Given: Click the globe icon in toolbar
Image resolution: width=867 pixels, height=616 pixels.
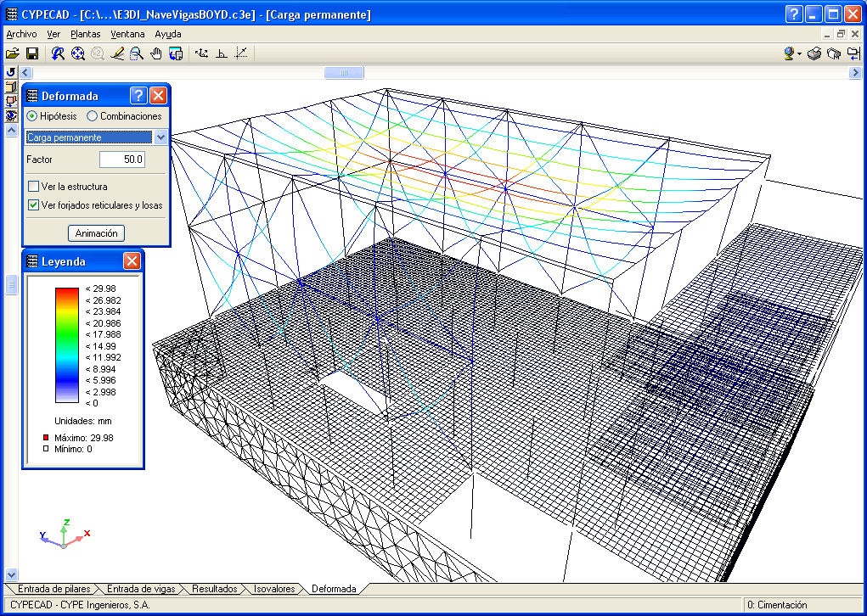Looking at the screenshot, I should click(790, 53).
